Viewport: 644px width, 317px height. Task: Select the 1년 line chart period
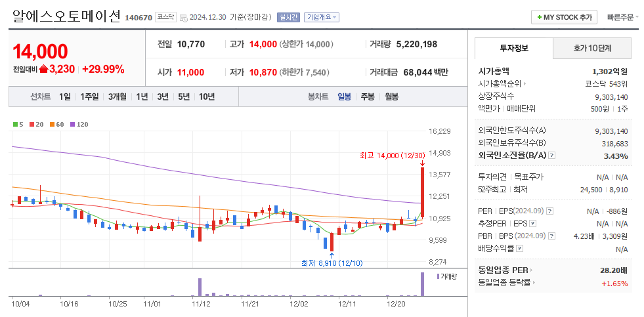tap(142, 97)
